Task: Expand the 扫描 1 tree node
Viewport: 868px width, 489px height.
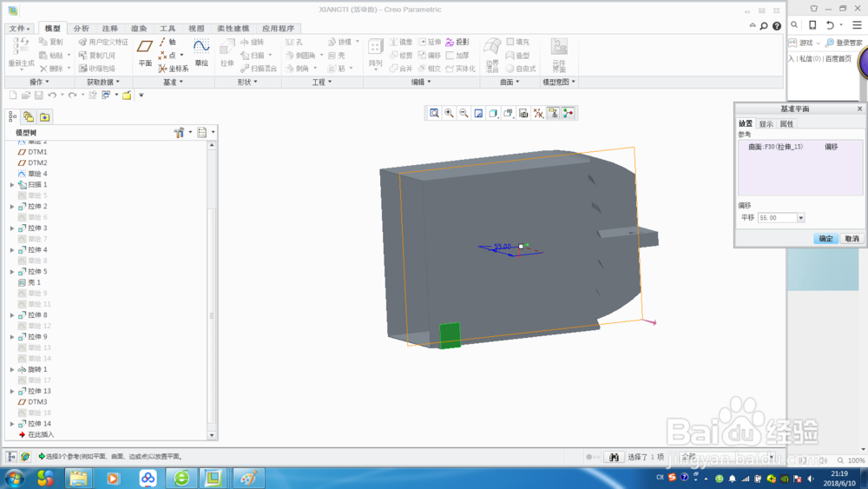Action: coord(12,184)
